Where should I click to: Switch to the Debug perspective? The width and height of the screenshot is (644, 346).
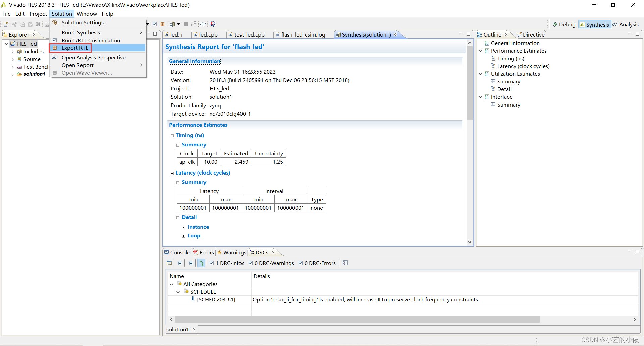click(x=564, y=24)
